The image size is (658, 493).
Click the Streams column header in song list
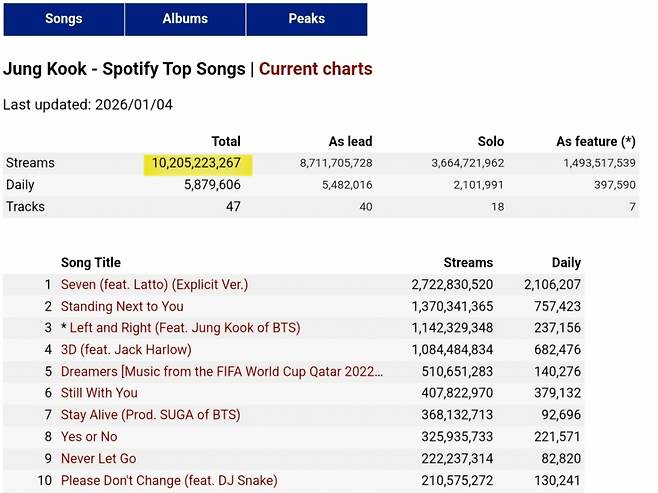(468, 262)
